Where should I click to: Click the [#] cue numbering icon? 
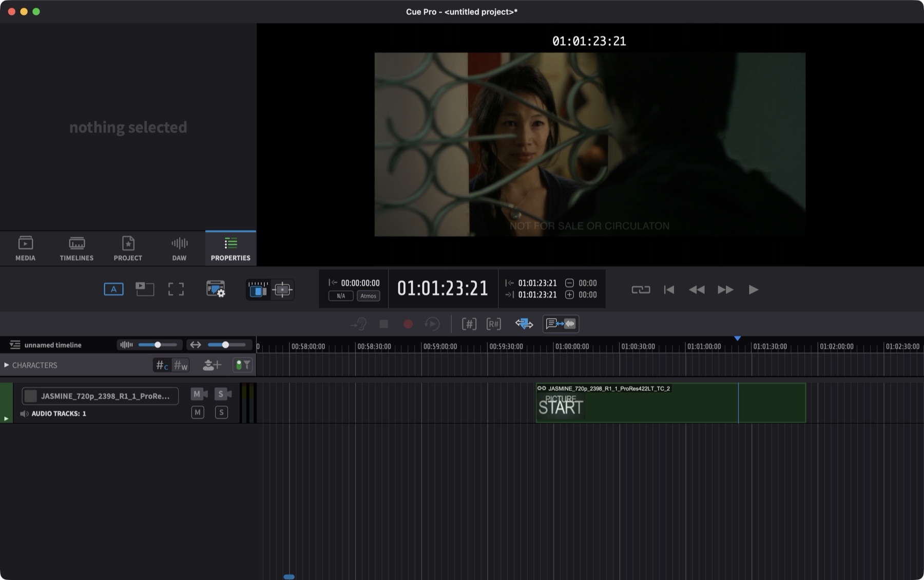(469, 324)
